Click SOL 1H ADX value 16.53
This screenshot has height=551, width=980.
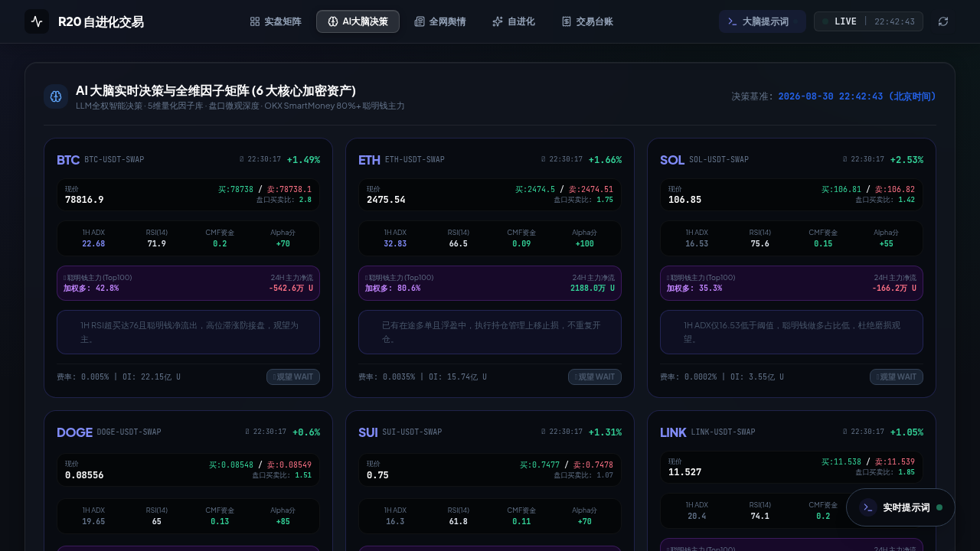[697, 244]
